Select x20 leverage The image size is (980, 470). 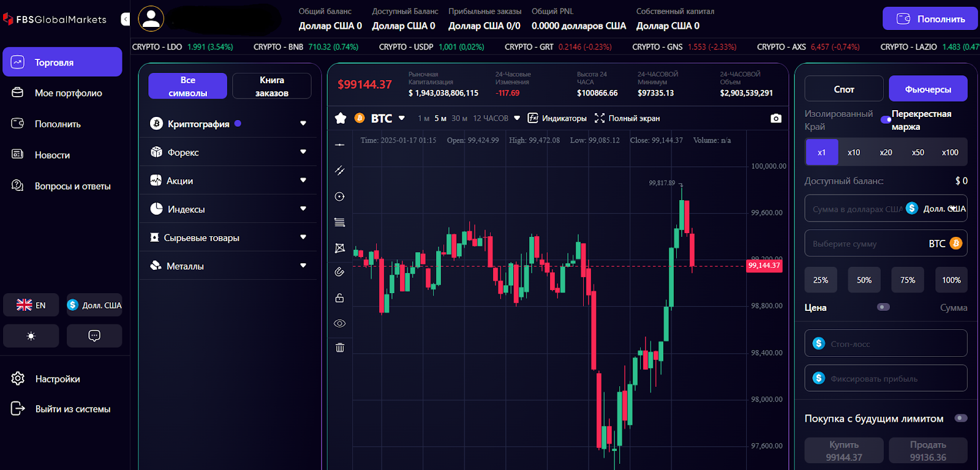(x=886, y=152)
